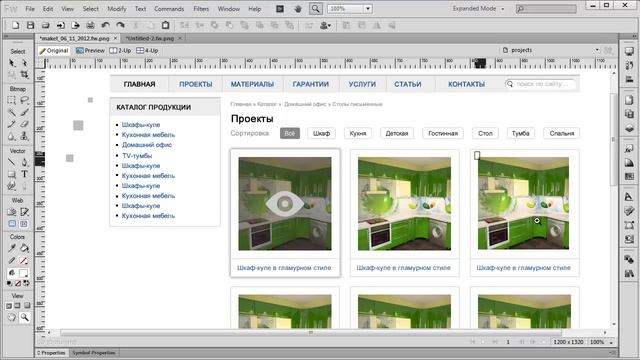The width and height of the screenshot is (640, 360).
Task: Open the Filters menu
Action: pyautogui.click(x=201, y=9)
